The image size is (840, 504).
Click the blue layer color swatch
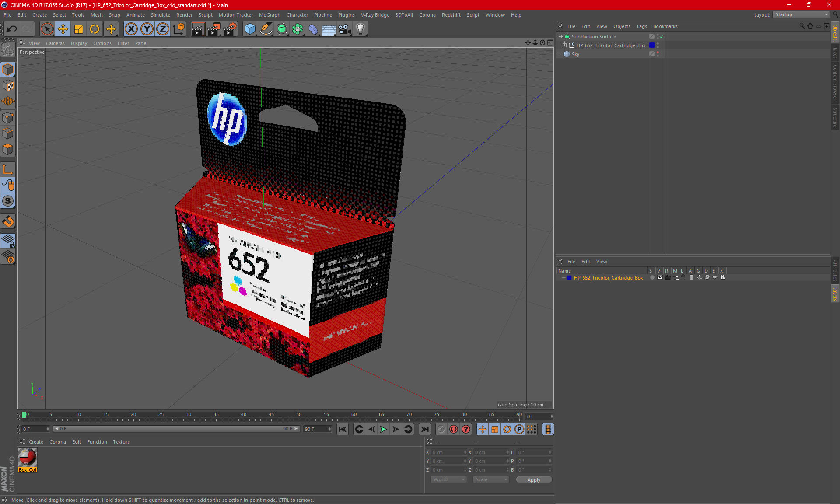coord(569,278)
